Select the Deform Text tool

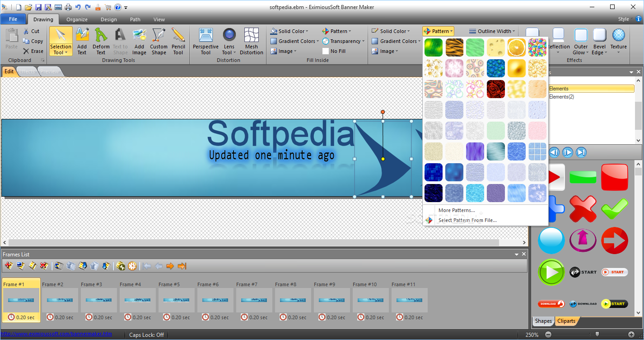click(x=101, y=41)
